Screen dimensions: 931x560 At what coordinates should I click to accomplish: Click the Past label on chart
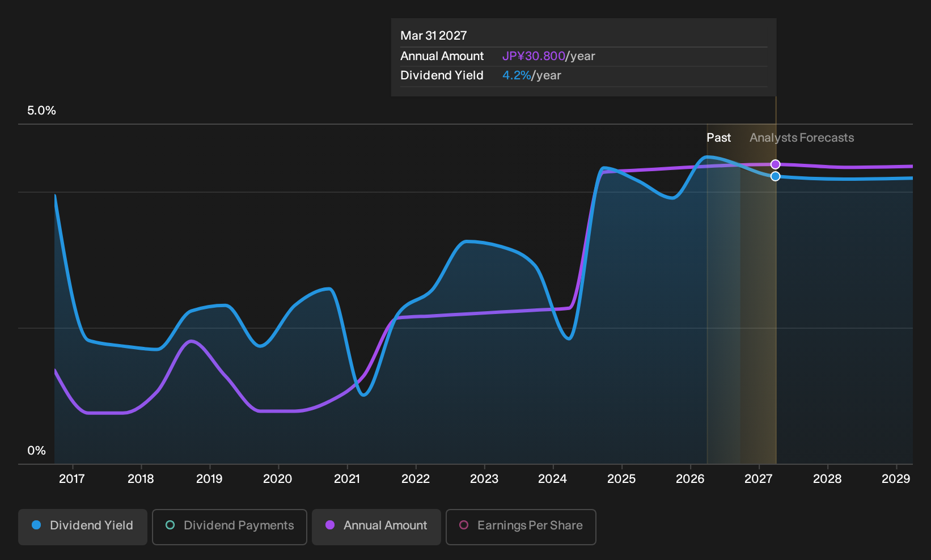click(718, 138)
